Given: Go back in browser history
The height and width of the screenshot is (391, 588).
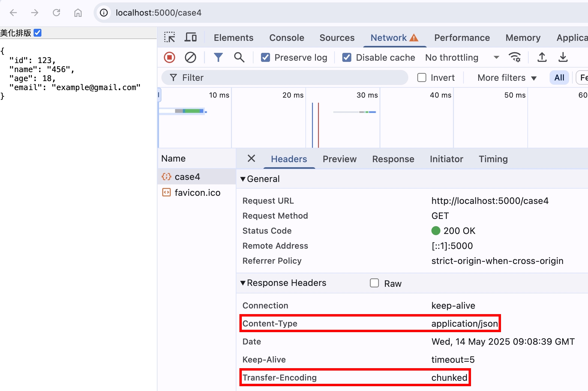Looking at the screenshot, I should 13,13.
